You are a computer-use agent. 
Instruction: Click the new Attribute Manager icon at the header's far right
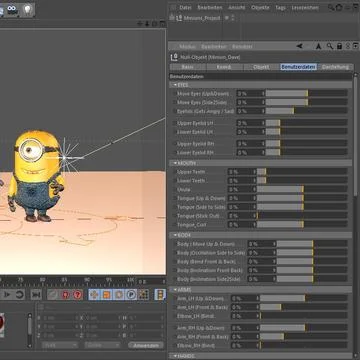[356, 46]
